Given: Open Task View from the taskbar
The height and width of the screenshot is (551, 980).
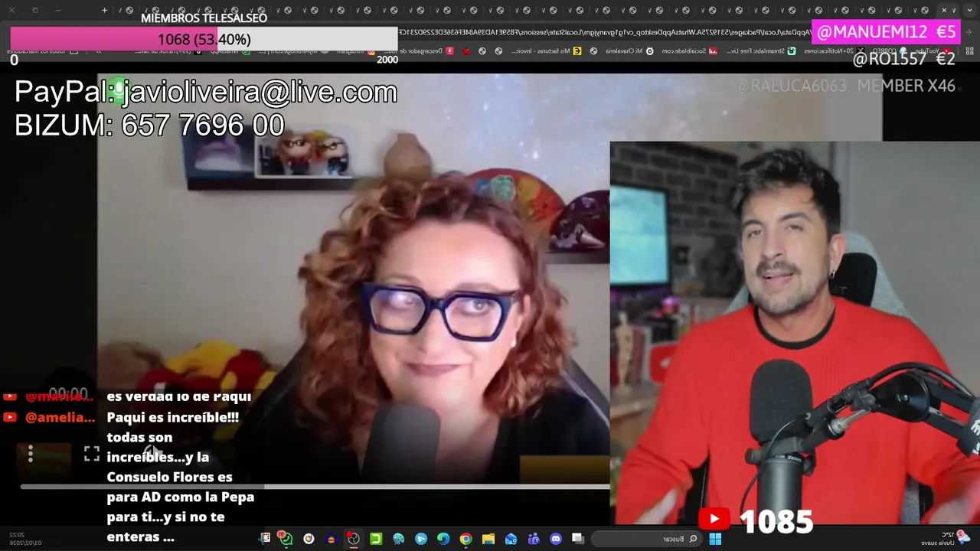Looking at the screenshot, I should pyautogui.click(x=578, y=539).
